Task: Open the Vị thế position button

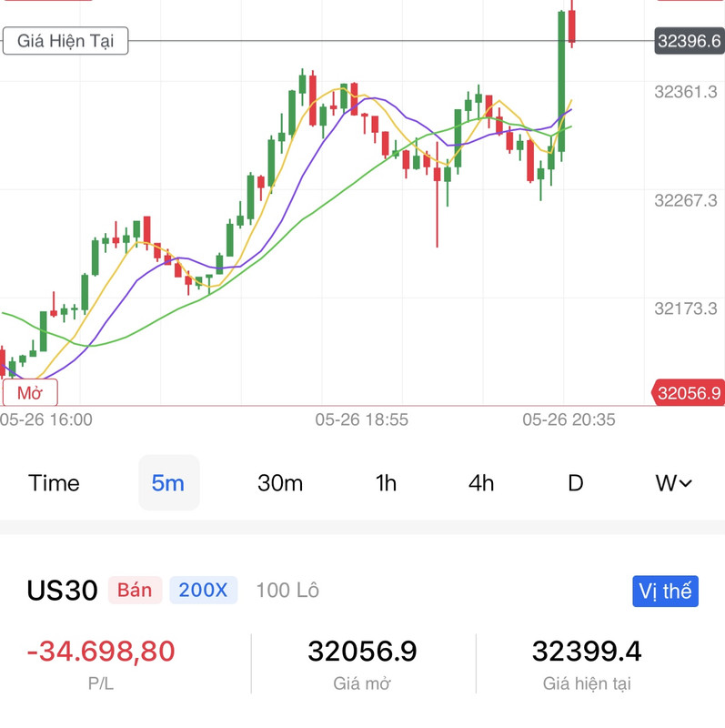Action: (x=665, y=591)
